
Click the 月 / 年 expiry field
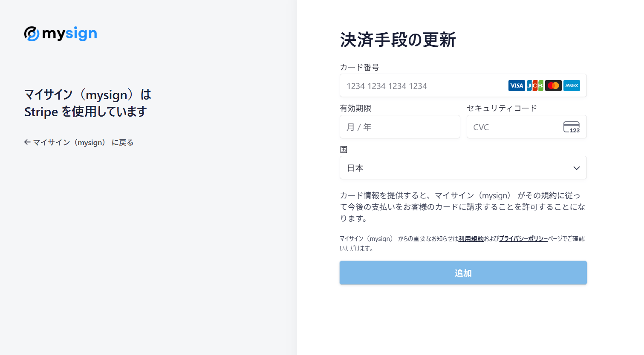(x=400, y=126)
